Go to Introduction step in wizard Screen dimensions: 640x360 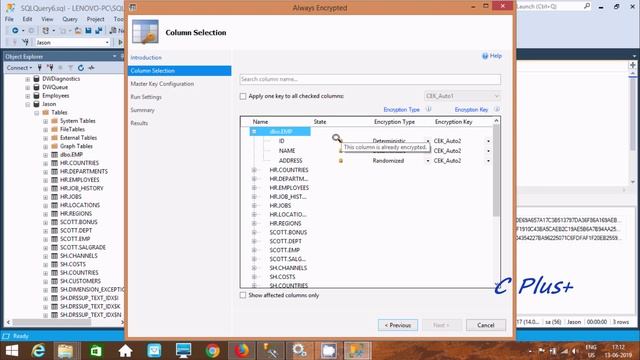[x=146, y=58]
